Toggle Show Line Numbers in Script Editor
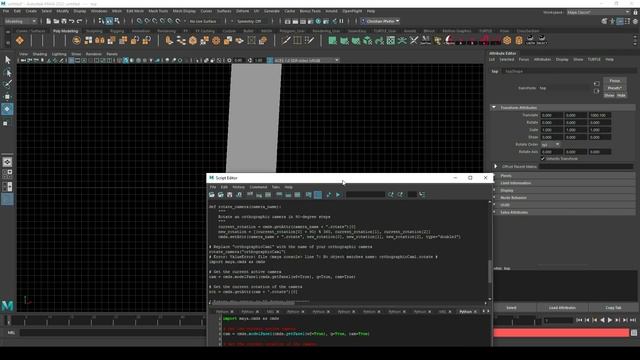The image size is (640, 360). coord(318,195)
